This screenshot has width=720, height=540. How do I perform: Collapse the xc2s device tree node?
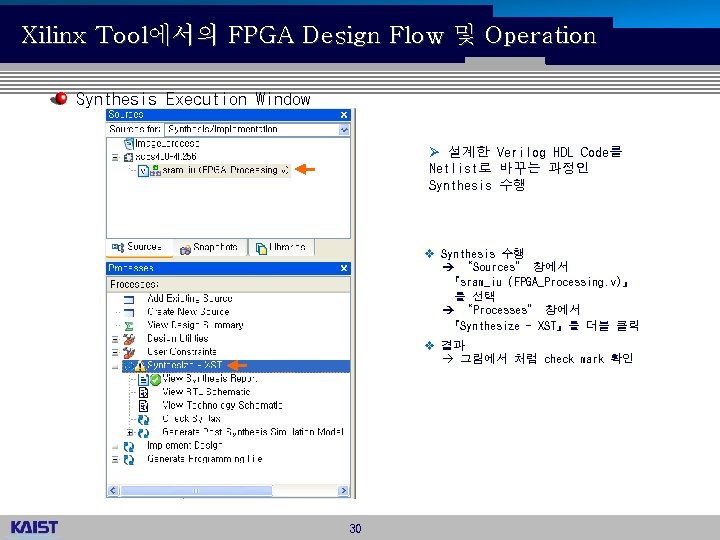(115, 158)
